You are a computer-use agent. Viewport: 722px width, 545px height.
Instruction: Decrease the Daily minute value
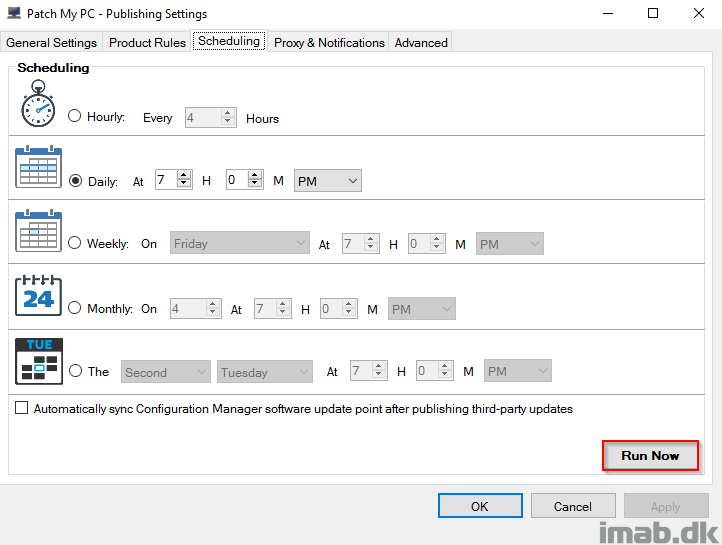click(255, 183)
